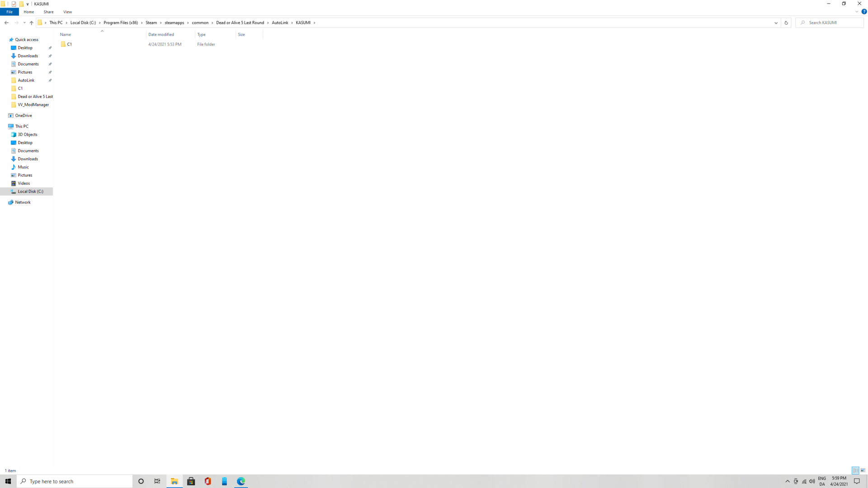The height and width of the screenshot is (488, 868).
Task: Click 'Dead or Alive 5 Last Round' breadcrumb
Action: coord(240,23)
